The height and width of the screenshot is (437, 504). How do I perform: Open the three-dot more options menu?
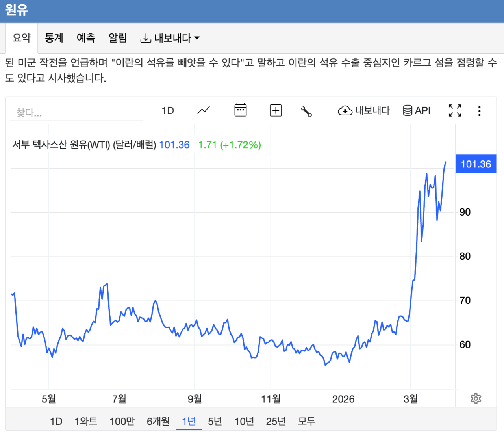coord(479,111)
